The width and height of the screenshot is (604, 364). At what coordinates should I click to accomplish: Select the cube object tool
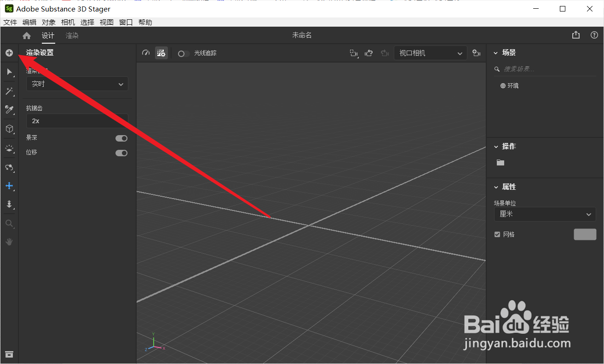tap(9, 129)
